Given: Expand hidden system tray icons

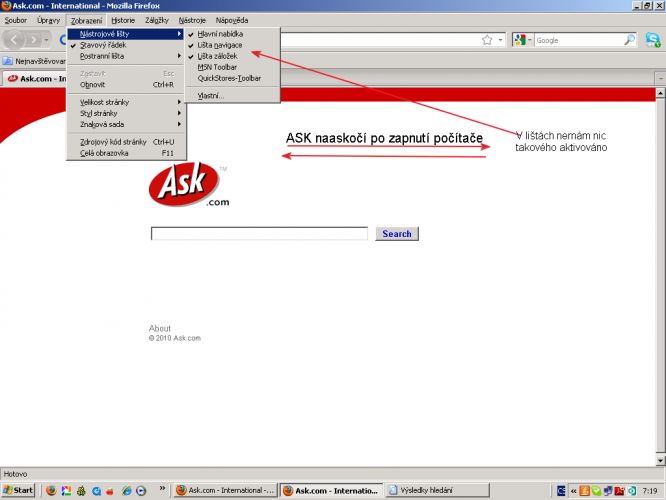Looking at the screenshot, I should click(x=573, y=491).
